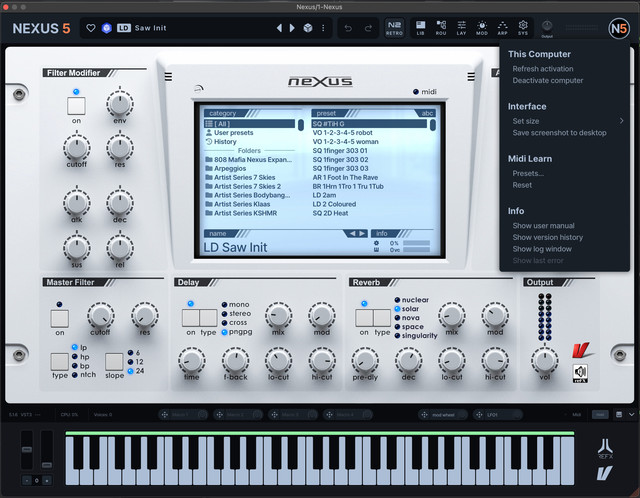Open the MOD modulation page
The image size is (640, 498).
(482, 28)
